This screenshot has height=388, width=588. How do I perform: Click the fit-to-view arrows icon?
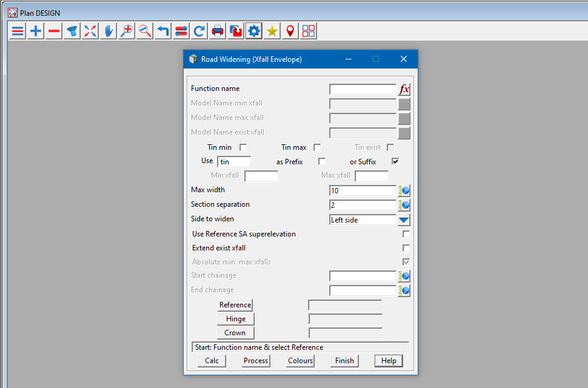pos(90,31)
